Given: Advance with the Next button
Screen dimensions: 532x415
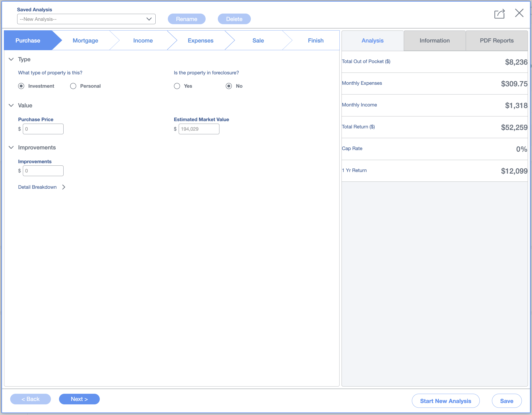Looking at the screenshot, I should [x=79, y=399].
